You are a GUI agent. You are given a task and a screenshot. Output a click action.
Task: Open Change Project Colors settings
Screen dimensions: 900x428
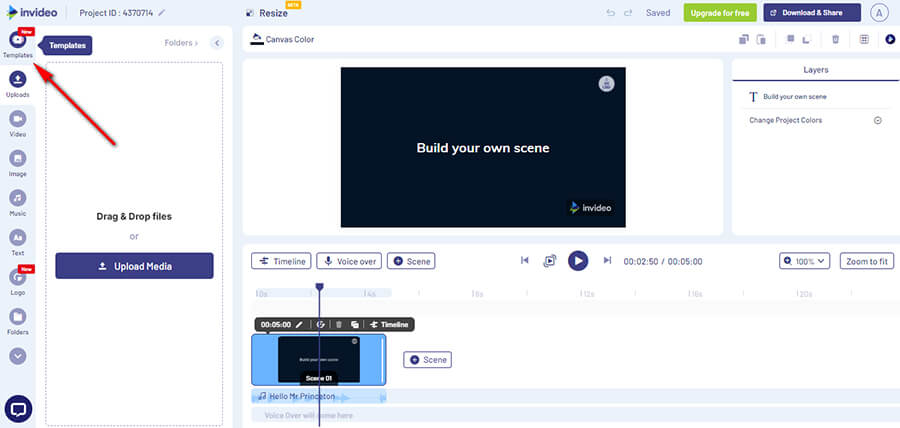(x=877, y=120)
